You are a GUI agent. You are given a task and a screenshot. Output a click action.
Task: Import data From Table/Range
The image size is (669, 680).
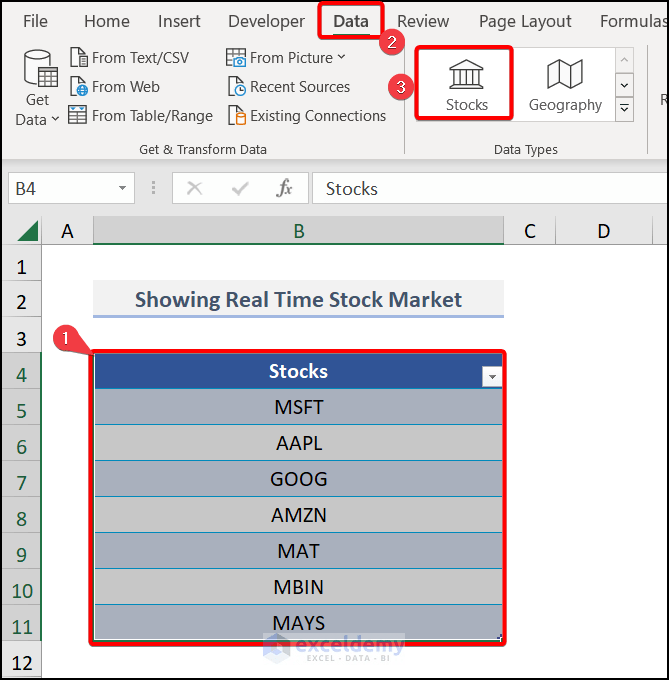(x=140, y=116)
